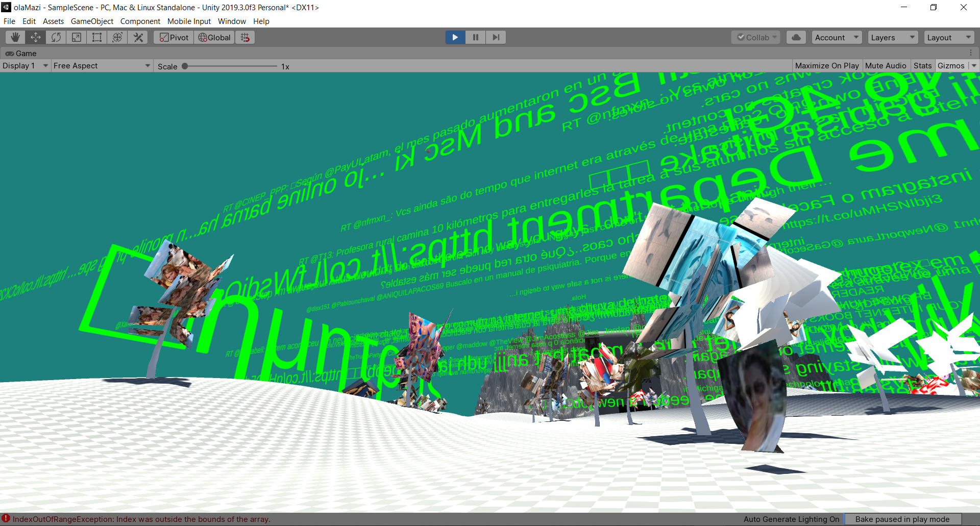The width and height of the screenshot is (980, 526).
Task: Expand the Display 1 dropdown
Action: [25, 66]
